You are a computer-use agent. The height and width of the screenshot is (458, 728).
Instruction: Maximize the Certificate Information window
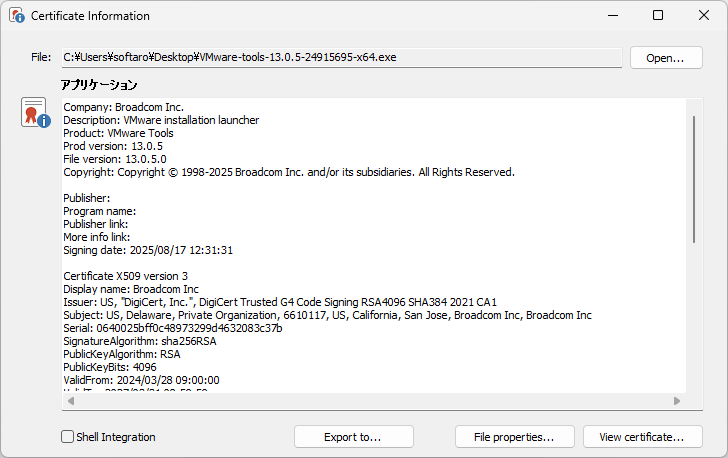[657, 16]
